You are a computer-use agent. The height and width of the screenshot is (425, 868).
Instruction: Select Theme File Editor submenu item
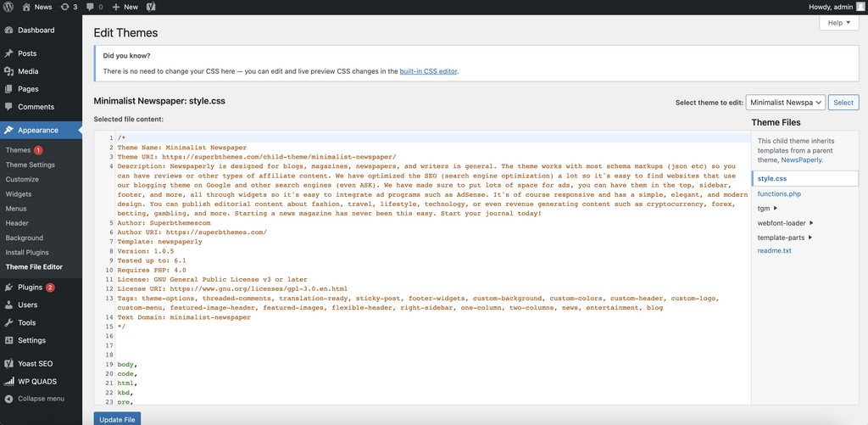[34, 266]
